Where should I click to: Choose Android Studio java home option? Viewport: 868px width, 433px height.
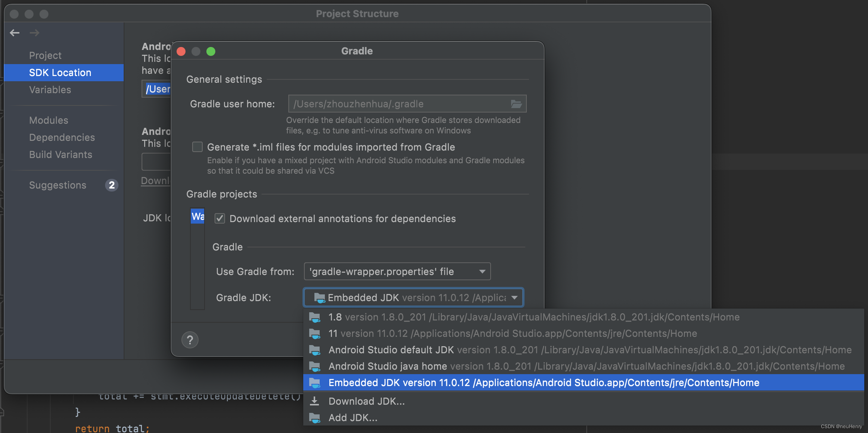[583, 366]
